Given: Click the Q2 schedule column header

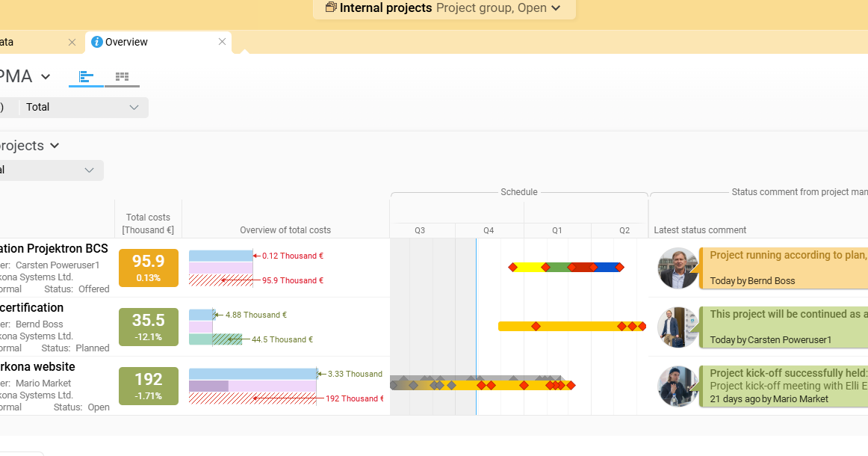Looking at the screenshot, I should click(x=624, y=230).
